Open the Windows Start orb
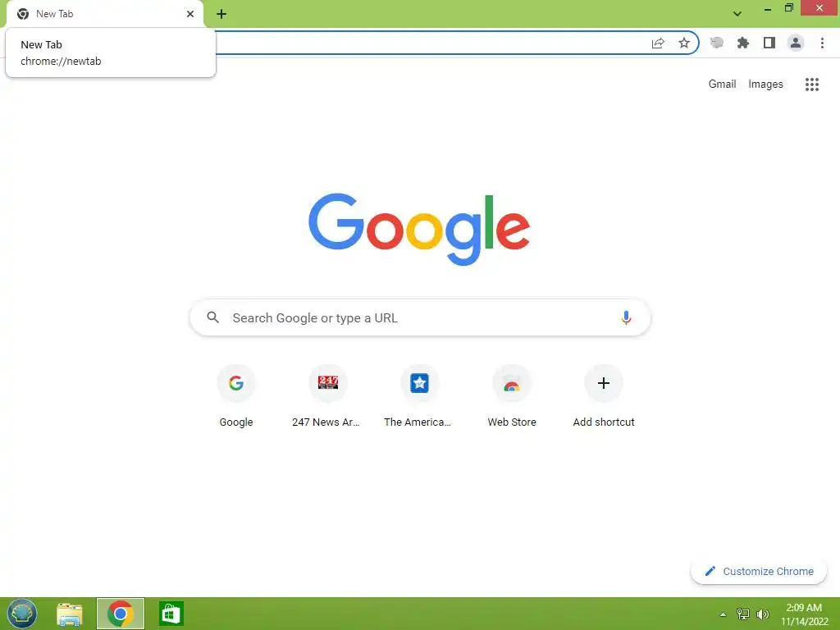The width and height of the screenshot is (840, 630). click(x=21, y=614)
